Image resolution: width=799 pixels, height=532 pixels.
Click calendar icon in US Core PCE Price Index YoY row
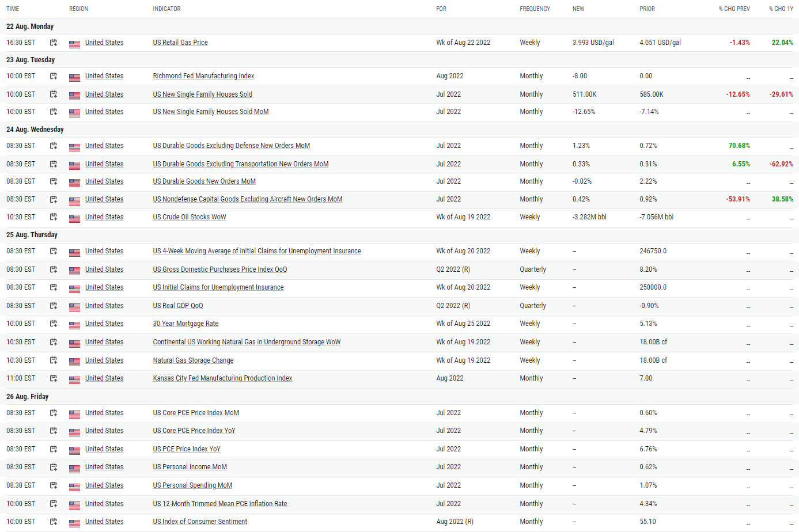pyautogui.click(x=54, y=431)
